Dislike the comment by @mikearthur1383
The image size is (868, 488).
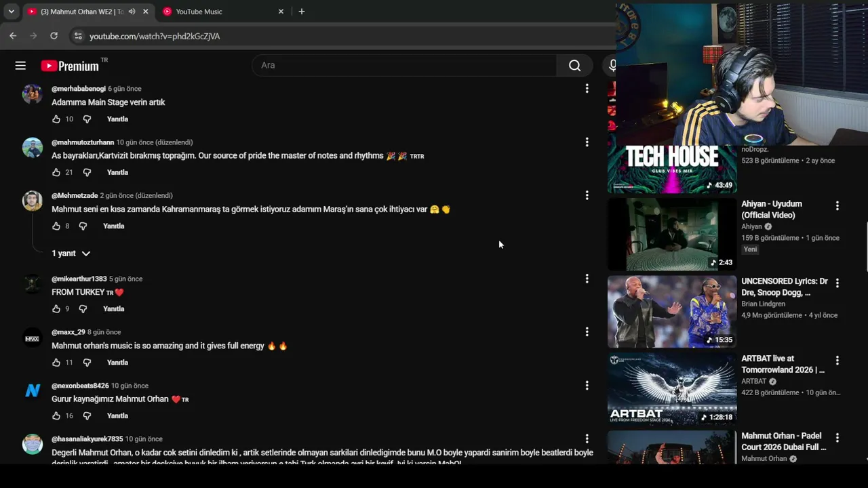click(83, 309)
